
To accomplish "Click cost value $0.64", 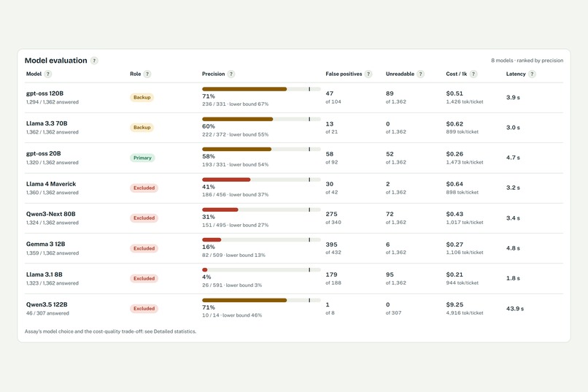I will (x=454, y=184).
